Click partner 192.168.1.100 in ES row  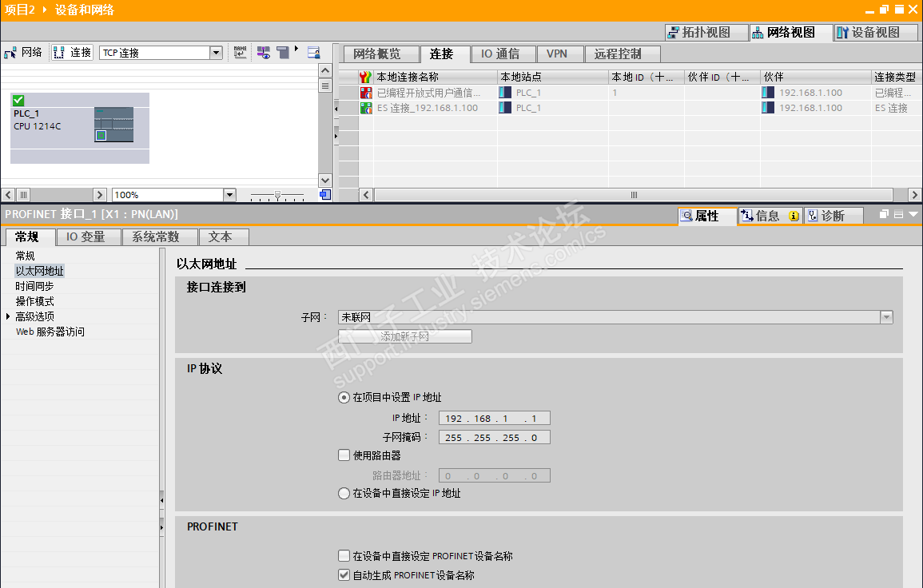tap(810, 108)
